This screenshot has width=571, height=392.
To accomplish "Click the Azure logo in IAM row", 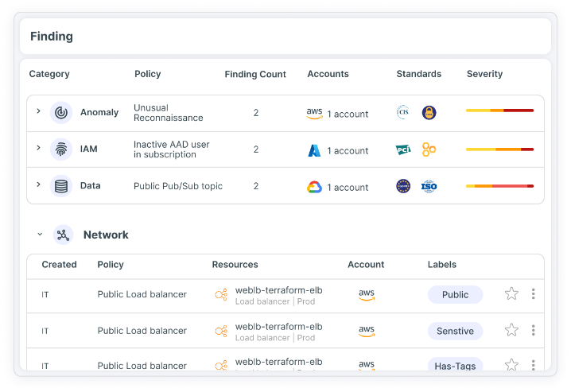I will pyautogui.click(x=314, y=150).
